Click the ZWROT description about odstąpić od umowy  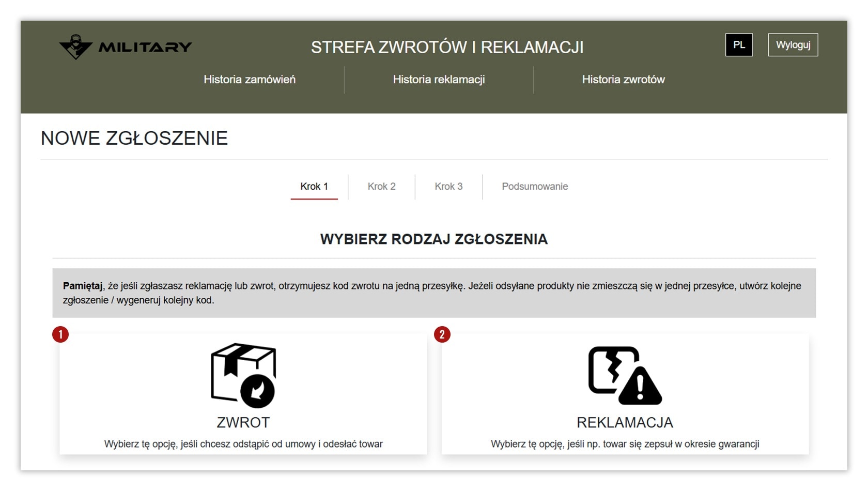[243, 444]
